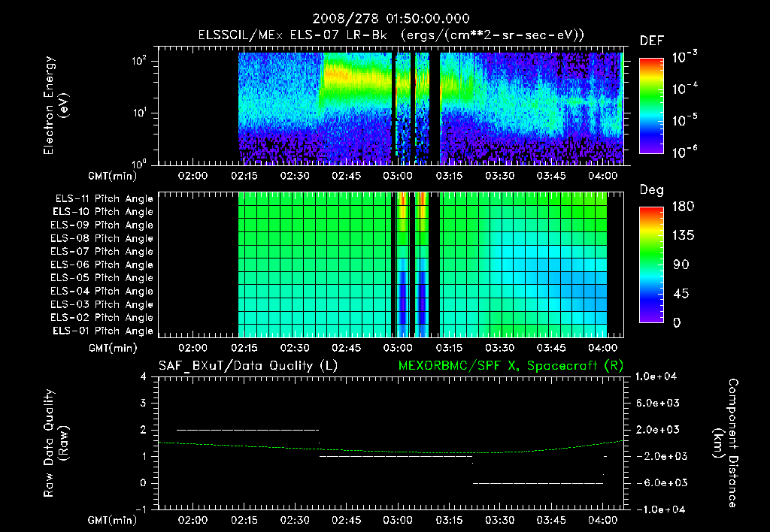770x532 pixels.
Task: Click the 90 value on the Deg scale
Action: click(681, 264)
